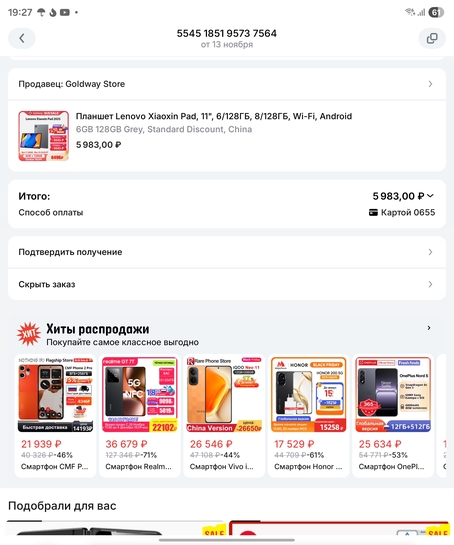Screen dimensions: 454x545
Task: Tap the YouTube notification icon
Action: (65, 13)
